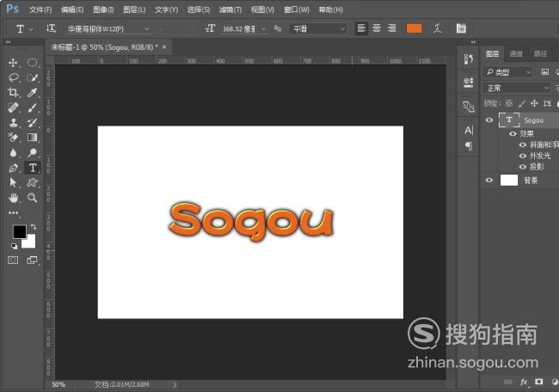The image size is (559, 392).
Task: Hide the Bevel and Emboss effect
Action: pyautogui.click(x=523, y=144)
